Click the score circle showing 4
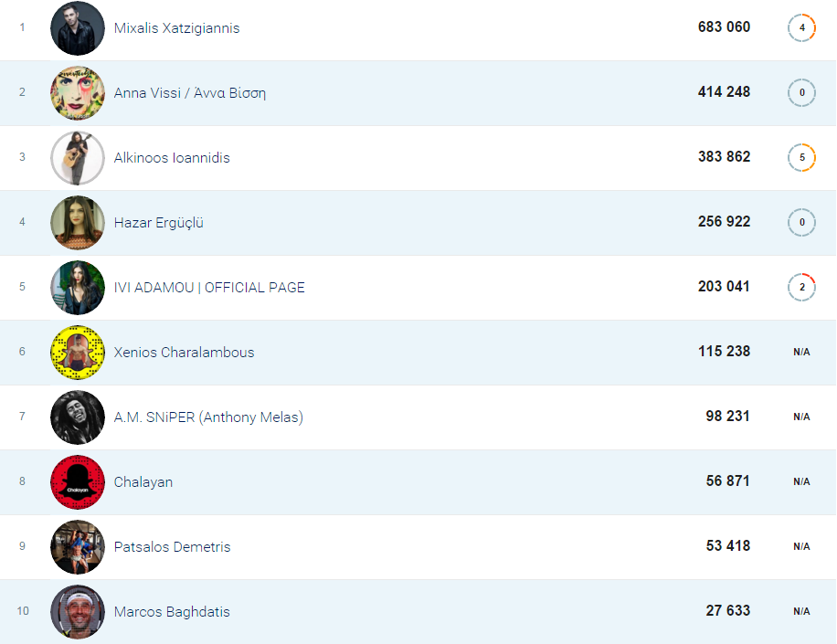Image resolution: width=837 pixels, height=644 pixels. coord(801,27)
